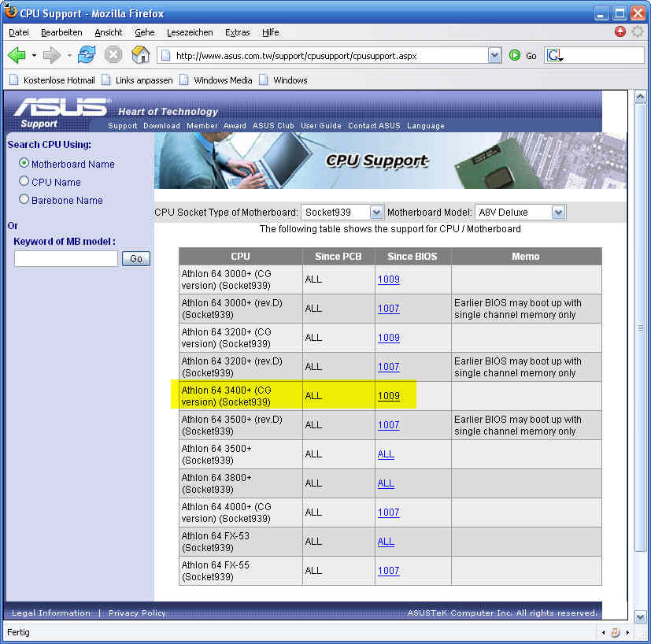Open the Member navigation link
The image size is (651, 644).
click(202, 125)
